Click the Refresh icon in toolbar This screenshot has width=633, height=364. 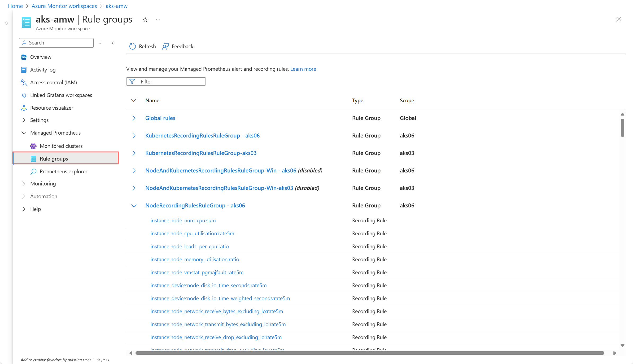[x=132, y=46]
